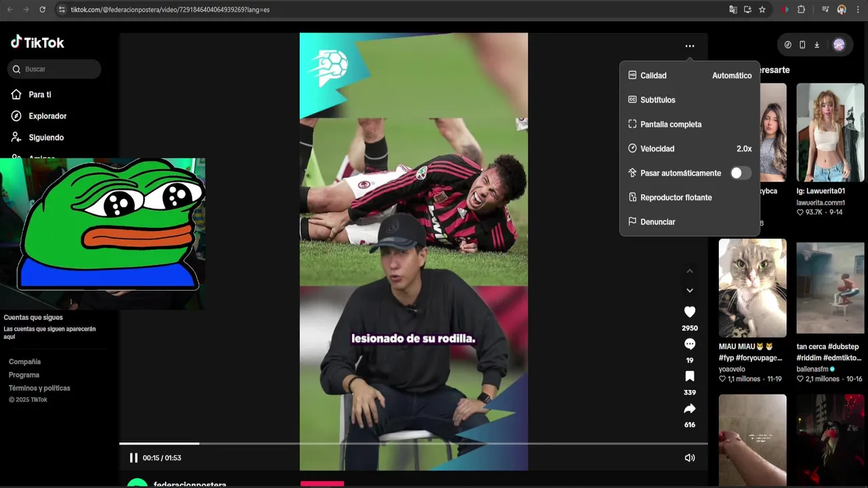
Task: Like the video with heart icon
Action: click(690, 312)
